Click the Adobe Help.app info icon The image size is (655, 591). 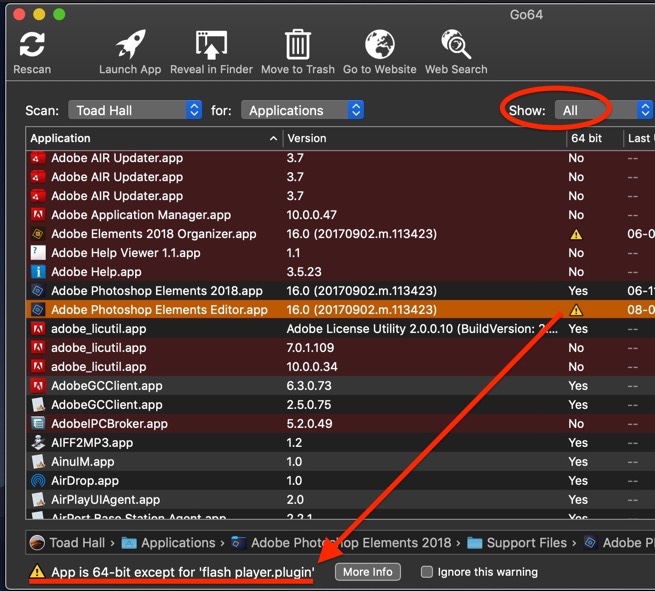pyautogui.click(x=38, y=272)
